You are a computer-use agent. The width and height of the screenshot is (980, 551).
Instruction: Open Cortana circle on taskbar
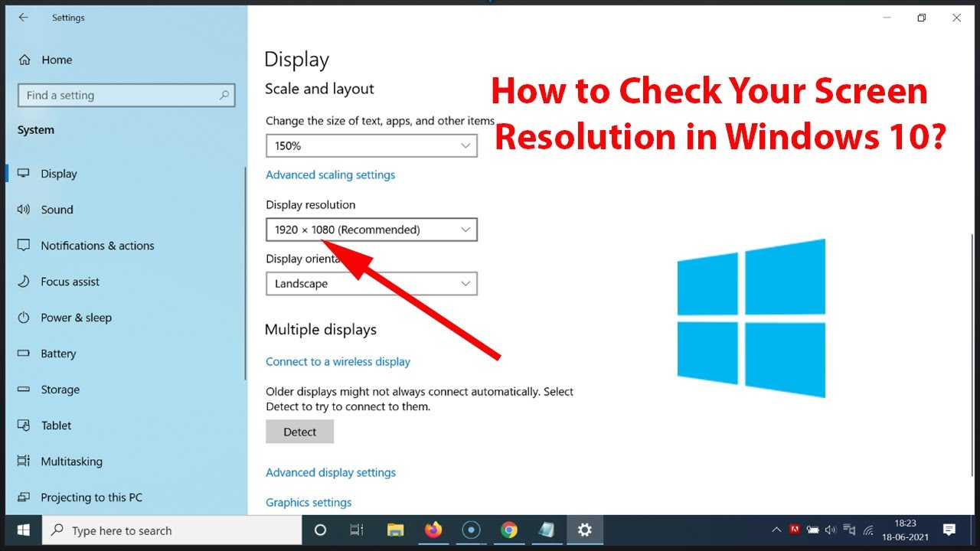point(320,530)
